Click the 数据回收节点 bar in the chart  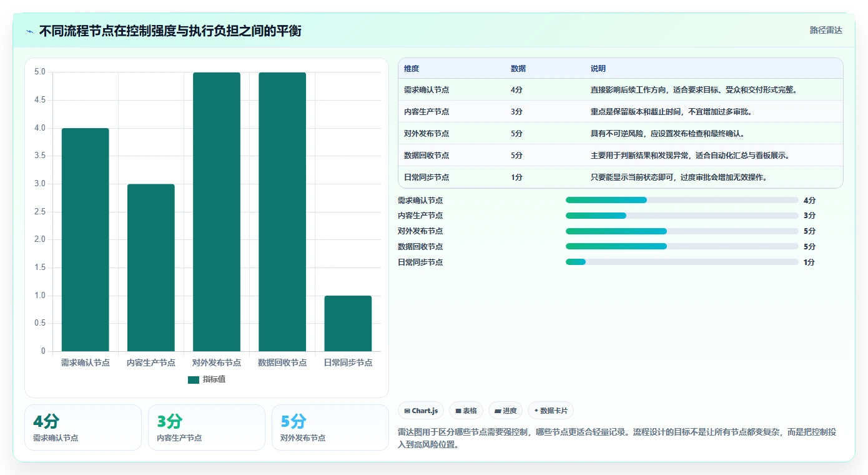pos(282,212)
